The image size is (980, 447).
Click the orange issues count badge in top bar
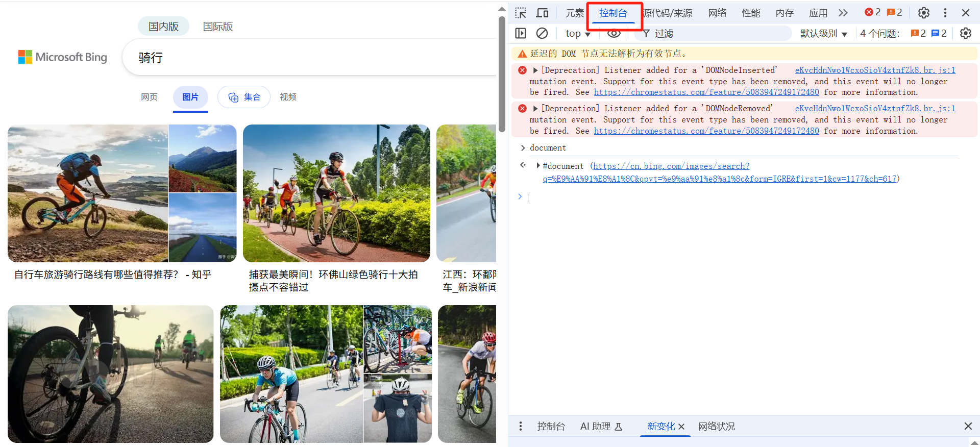894,12
